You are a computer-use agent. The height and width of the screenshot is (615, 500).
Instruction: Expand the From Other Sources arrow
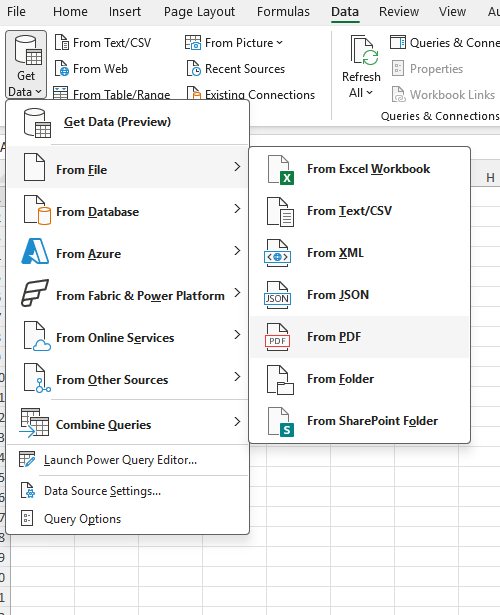pyautogui.click(x=237, y=377)
